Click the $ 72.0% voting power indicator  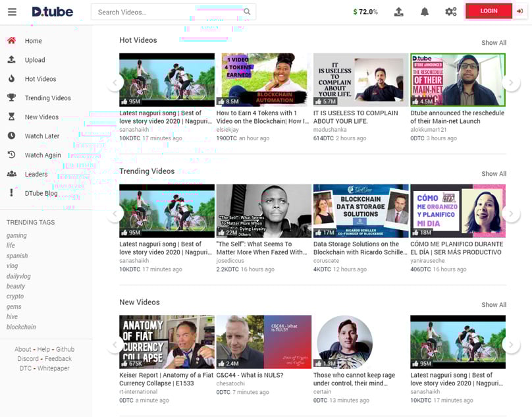365,12
